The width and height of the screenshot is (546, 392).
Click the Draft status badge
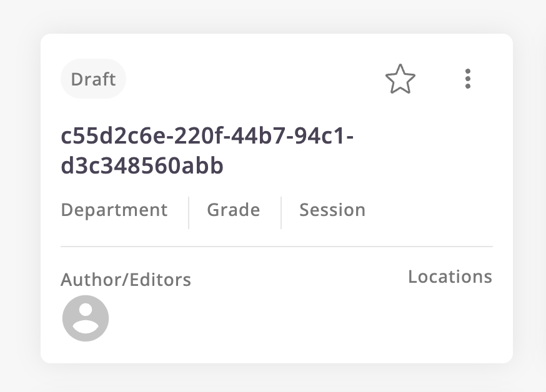click(x=93, y=79)
